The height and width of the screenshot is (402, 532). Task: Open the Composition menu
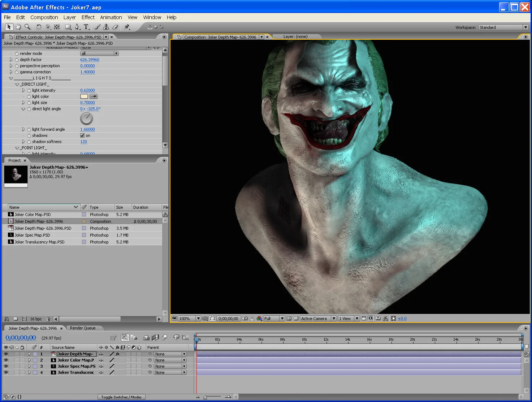(44, 17)
